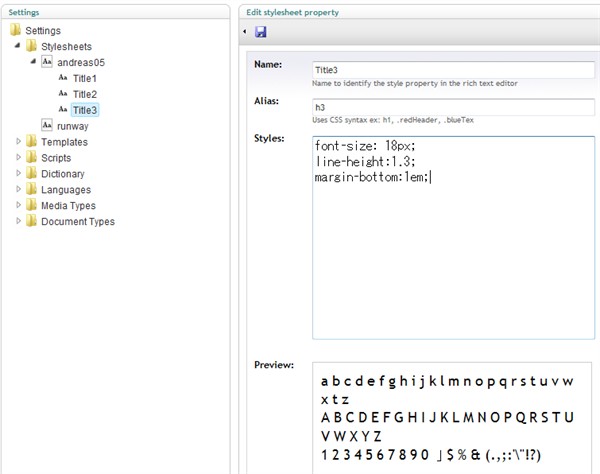The image size is (600, 474).
Task: Click the Templates folder icon
Action: (x=31, y=141)
